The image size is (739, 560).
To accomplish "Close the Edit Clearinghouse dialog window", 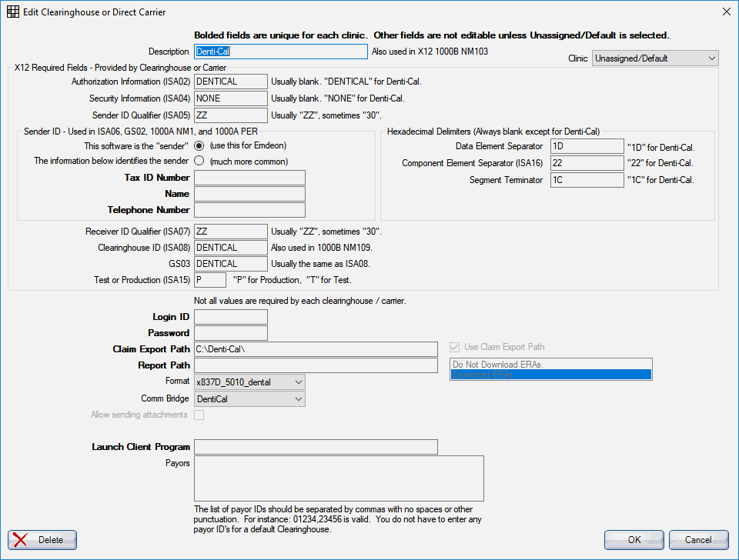I will tap(726, 12).
